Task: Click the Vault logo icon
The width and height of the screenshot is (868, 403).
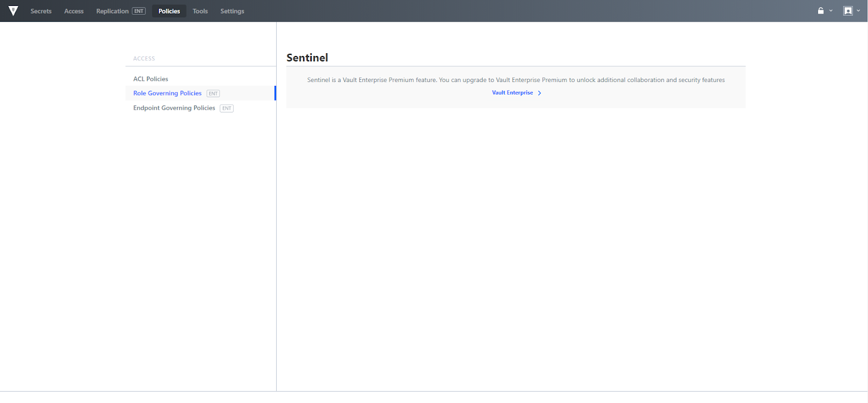Action: point(13,11)
